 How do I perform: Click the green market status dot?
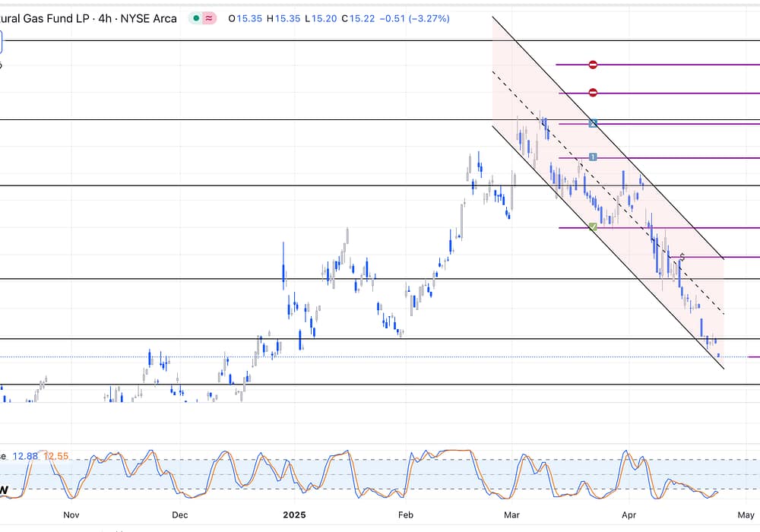tap(198, 17)
